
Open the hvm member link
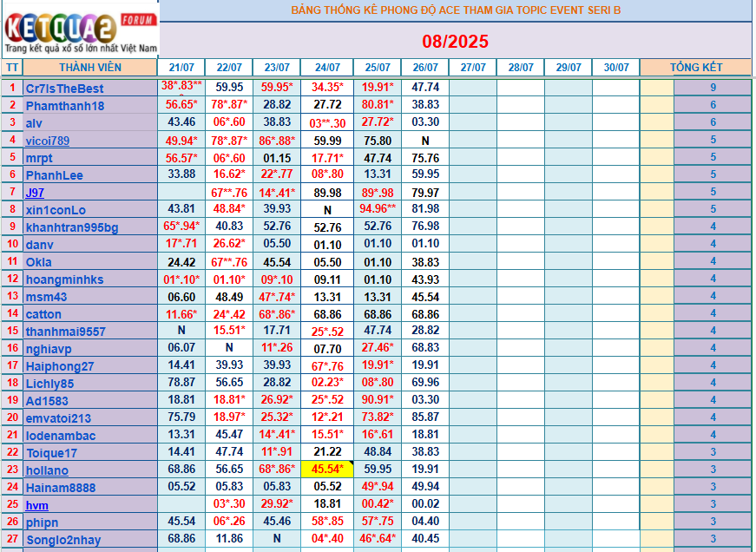click(36, 505)
